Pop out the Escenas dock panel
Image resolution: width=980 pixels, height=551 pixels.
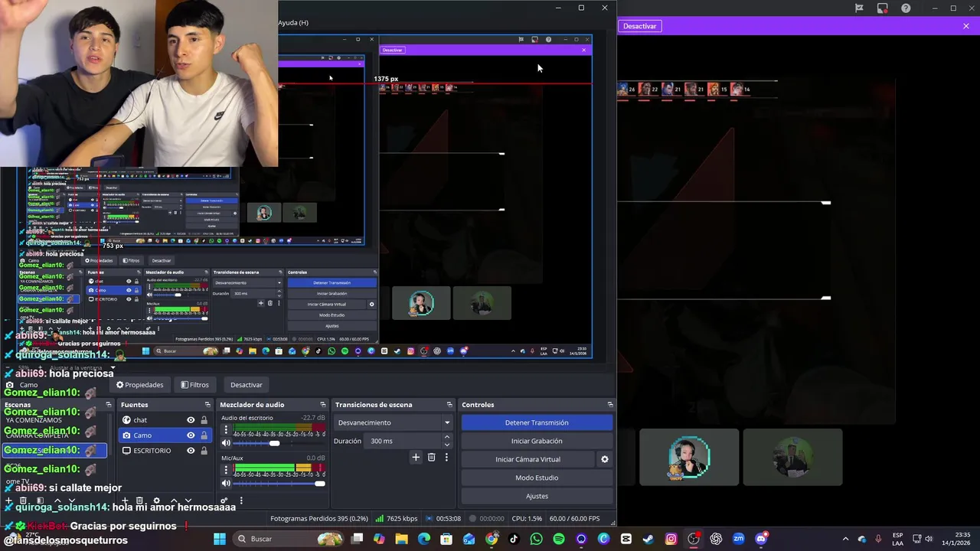pyautogui.click(x=109, y=405)
